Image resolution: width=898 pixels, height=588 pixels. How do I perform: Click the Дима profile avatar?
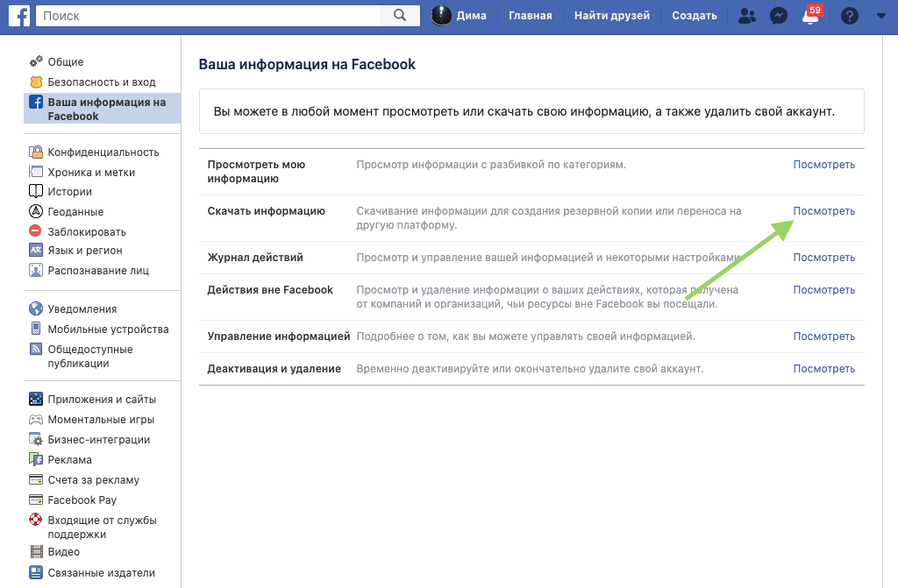[443, 15]
